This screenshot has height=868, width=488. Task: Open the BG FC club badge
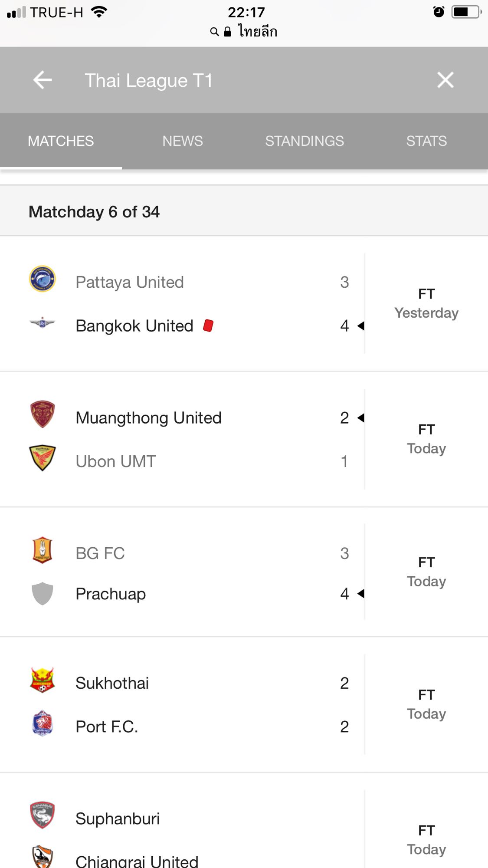click(x=42, y=550)
